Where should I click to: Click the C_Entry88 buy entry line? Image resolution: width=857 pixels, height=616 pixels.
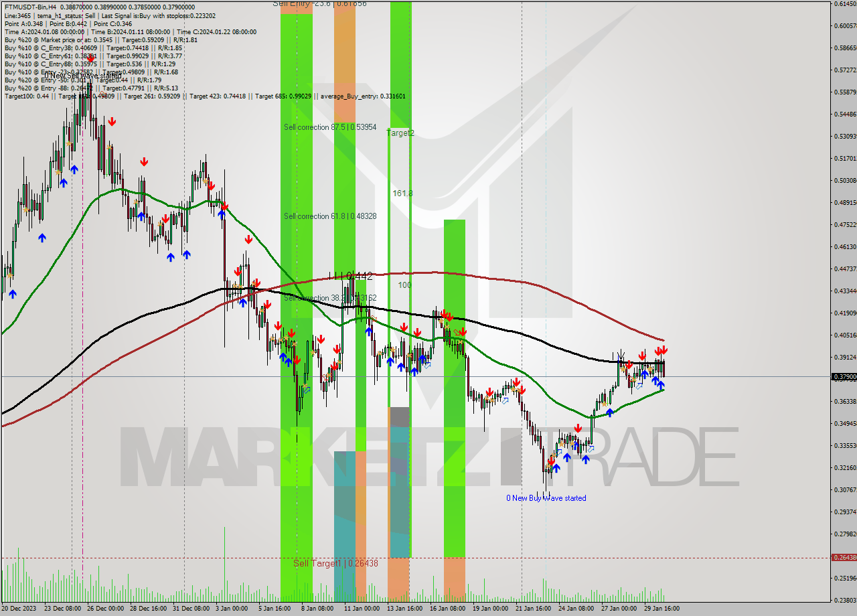(x=89, y=64)
